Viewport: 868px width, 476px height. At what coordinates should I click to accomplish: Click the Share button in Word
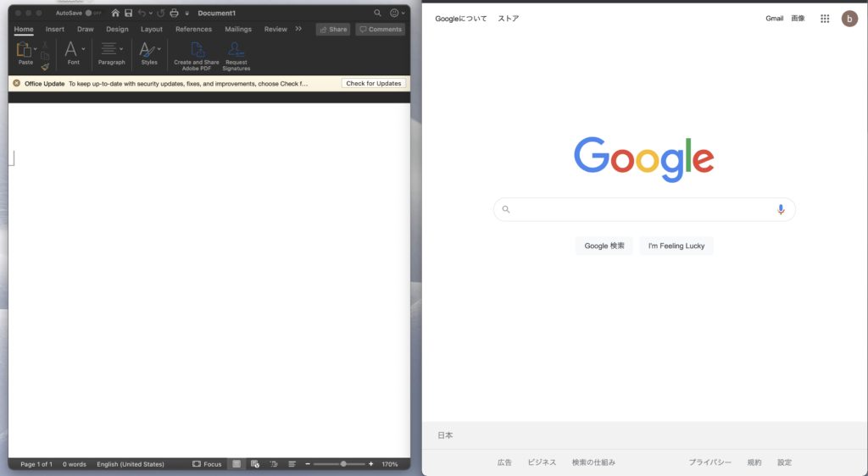pyautogui.click(x=333, y=30)
